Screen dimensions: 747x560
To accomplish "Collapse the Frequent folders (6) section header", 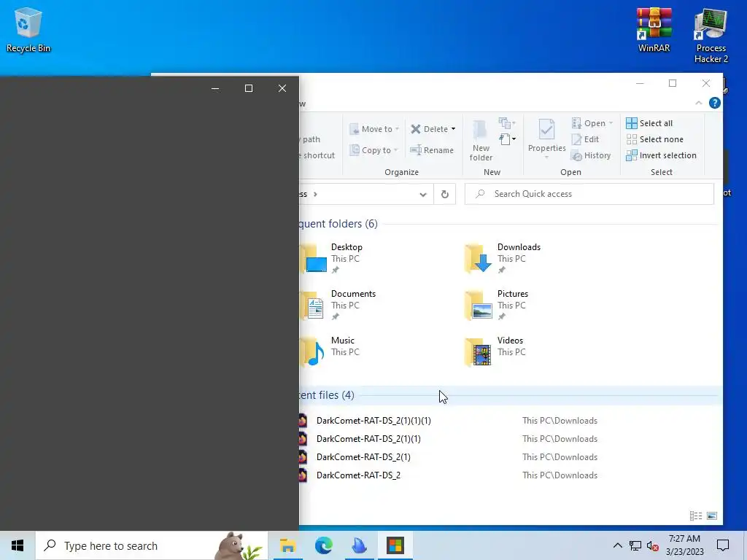I will pyautogui.click(x=338, y=224).
